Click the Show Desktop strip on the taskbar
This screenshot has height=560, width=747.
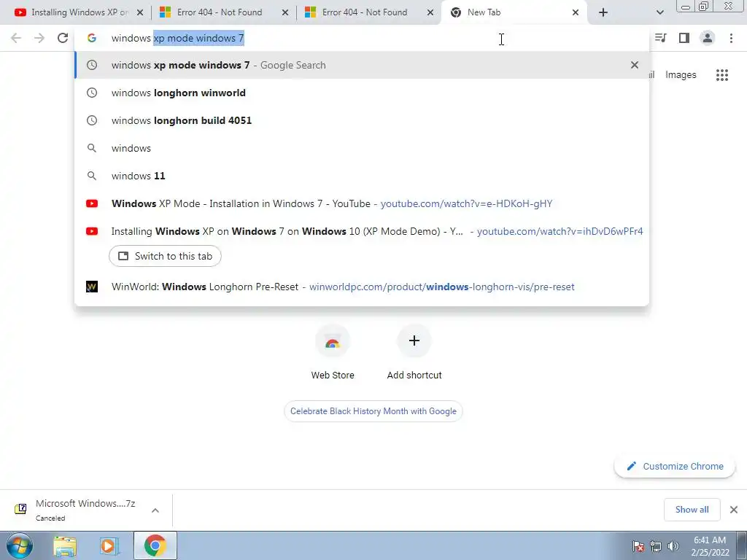[x=742, y=545]
